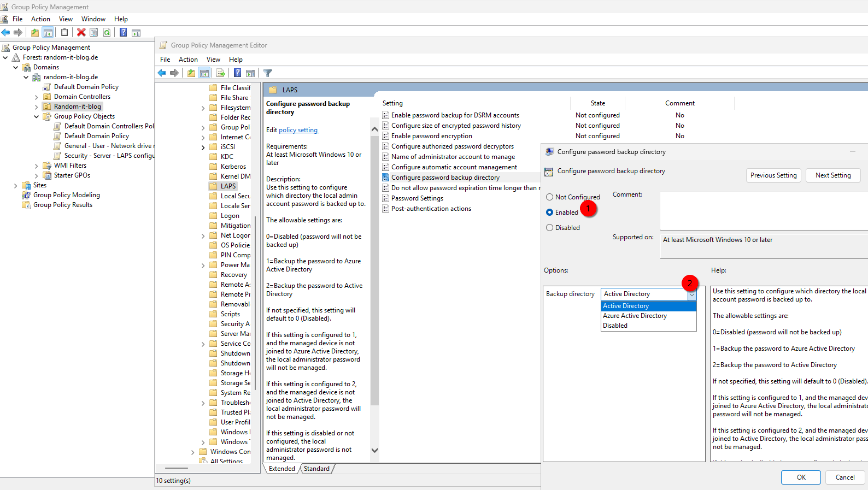868x490 pixels.
Task: Select Enable password encryption setting
Action: pos(431,136)
